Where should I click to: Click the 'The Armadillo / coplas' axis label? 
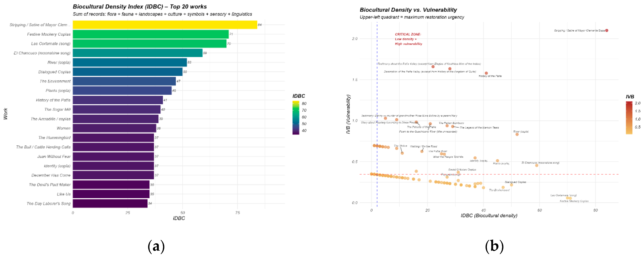[x=50, y=119]
